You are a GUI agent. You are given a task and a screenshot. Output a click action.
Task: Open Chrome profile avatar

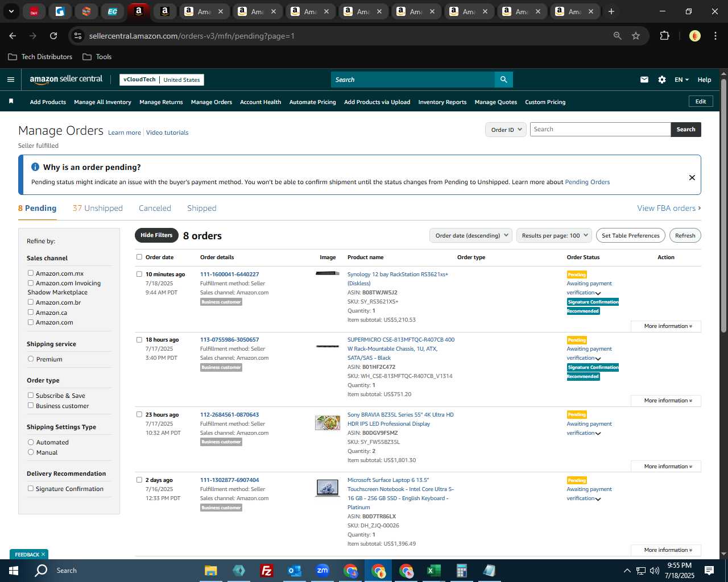(695, 36)
